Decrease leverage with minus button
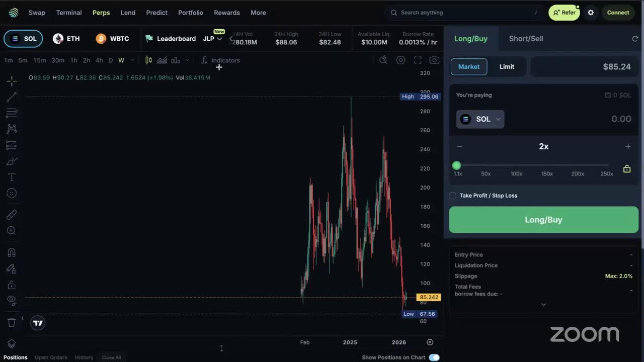This screenshot has width=644, height=362. [459, 146]
